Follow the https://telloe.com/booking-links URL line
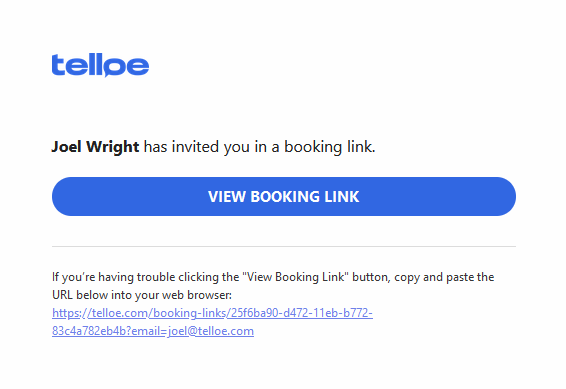Screen dimensions: 566x389 coord(212,313)
